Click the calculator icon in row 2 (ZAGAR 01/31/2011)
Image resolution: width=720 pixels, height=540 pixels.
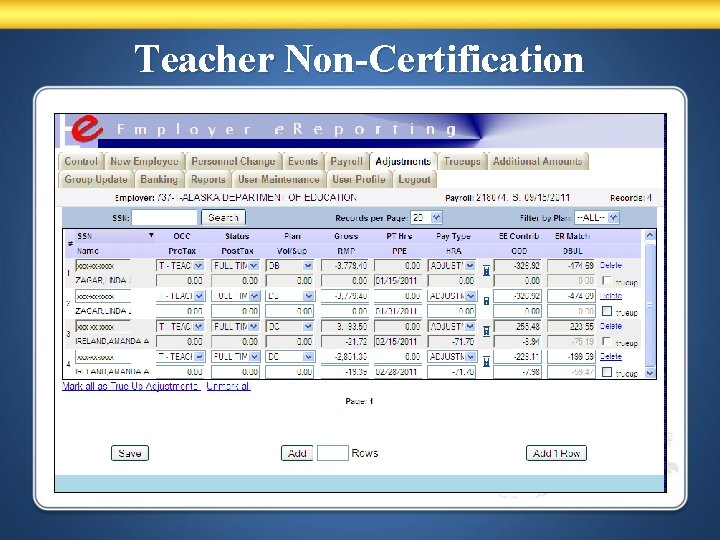pos(486,301)
